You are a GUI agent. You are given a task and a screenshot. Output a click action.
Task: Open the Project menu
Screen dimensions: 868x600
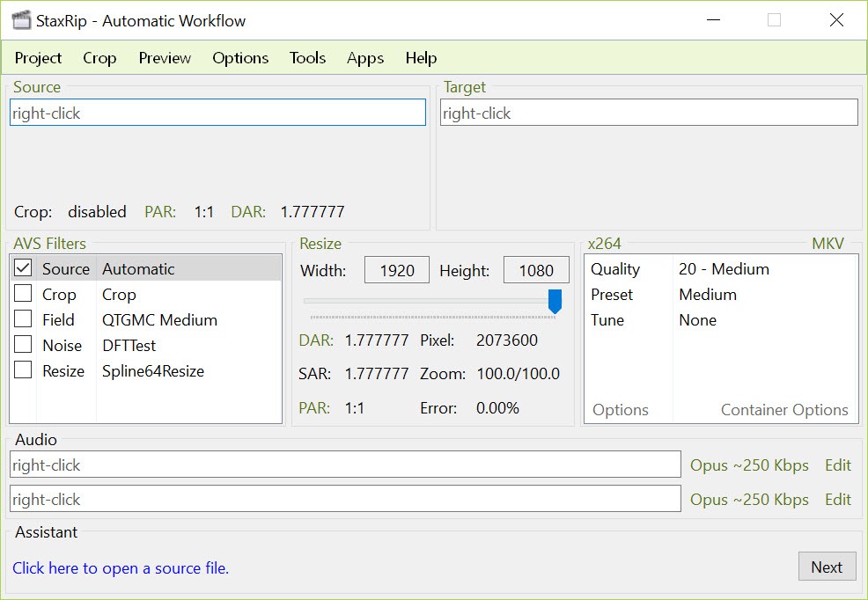click(38, 58)
